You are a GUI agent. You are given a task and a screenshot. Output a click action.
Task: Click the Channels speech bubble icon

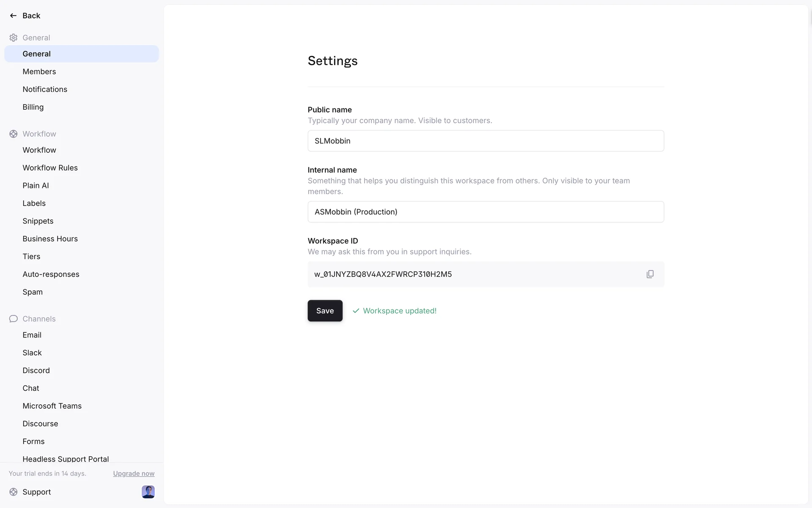coord(13,319)
